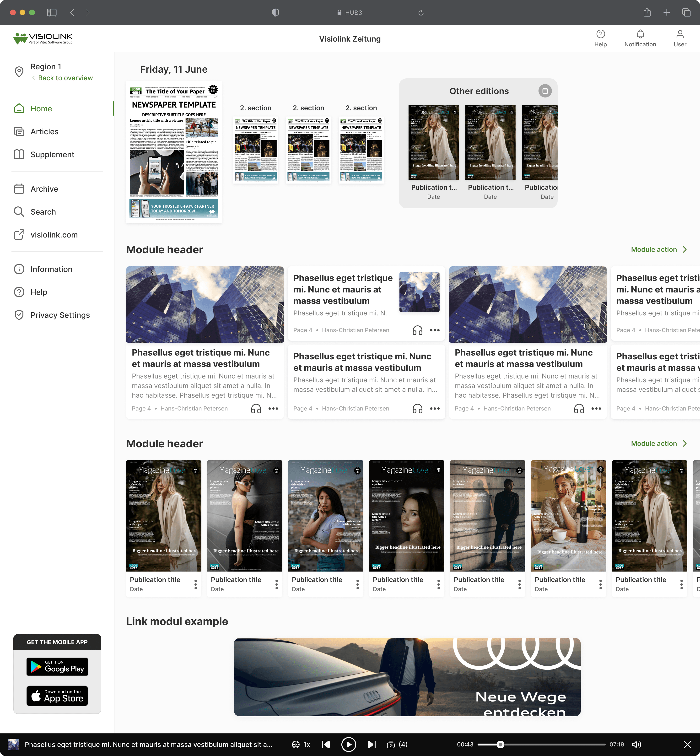
Task: Click the play button in audio player
Action: click(x=349, y=745)
